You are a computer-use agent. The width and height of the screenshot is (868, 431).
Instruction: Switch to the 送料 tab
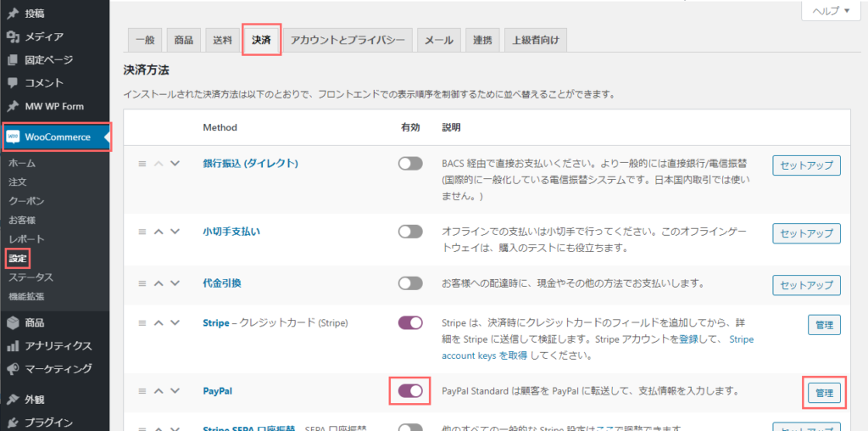tap(222, 40)
